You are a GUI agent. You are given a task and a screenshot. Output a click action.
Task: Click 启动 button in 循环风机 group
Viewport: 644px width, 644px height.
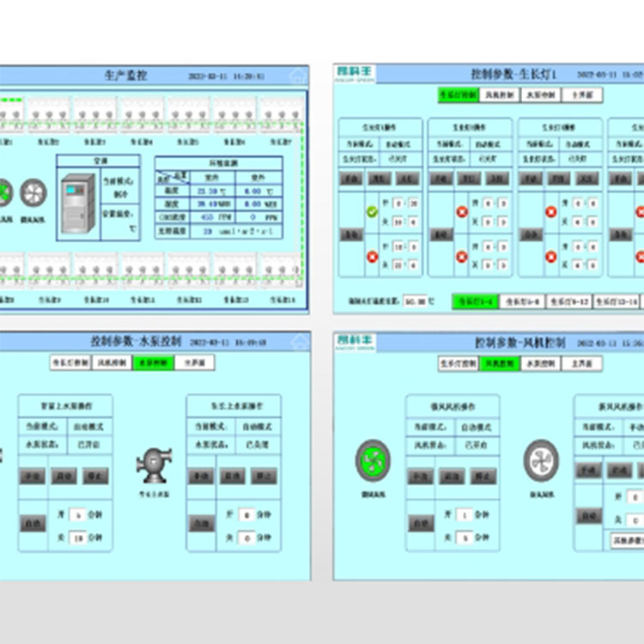(x=452, y=477)
